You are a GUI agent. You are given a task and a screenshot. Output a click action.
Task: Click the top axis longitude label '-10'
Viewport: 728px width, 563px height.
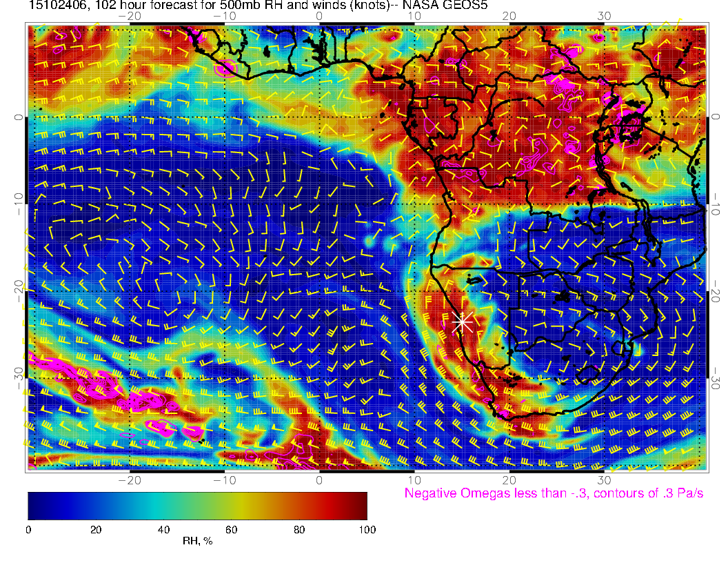click(225, 17)
